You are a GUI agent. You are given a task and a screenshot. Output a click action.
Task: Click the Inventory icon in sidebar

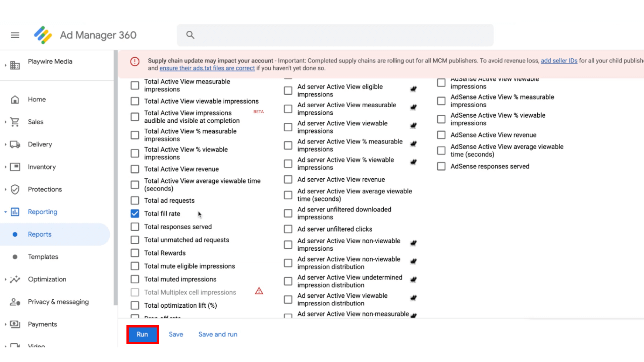pyautogui.click(x=15, y=167)
